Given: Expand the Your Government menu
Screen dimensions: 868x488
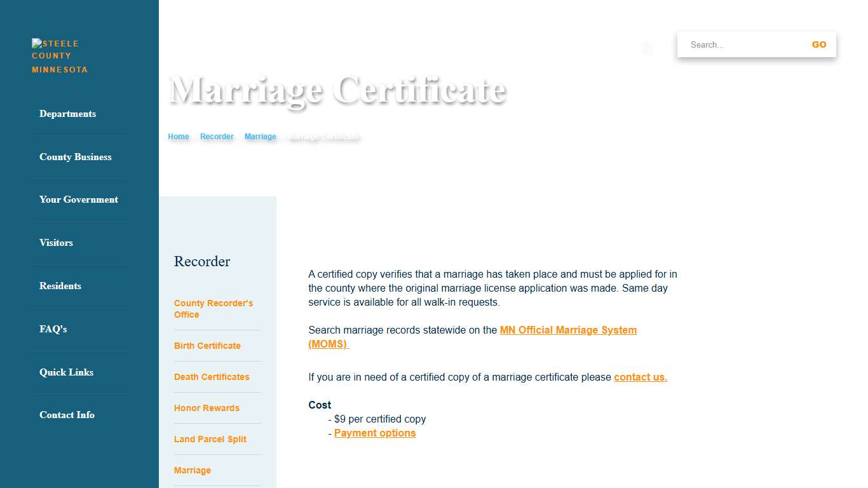Looking at the screenshot, I should tap(79, 200).
